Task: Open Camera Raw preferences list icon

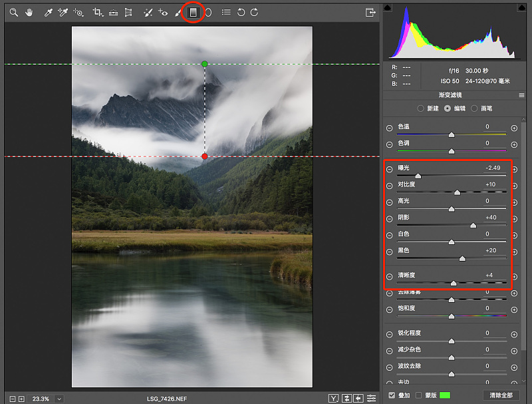Action: (226, 13)
